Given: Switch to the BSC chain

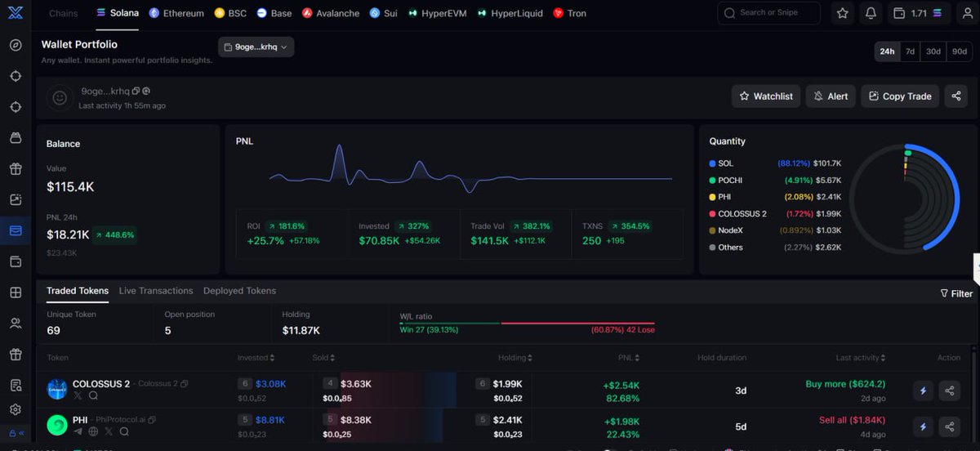Looking at the screenshot, I should 230,13.
